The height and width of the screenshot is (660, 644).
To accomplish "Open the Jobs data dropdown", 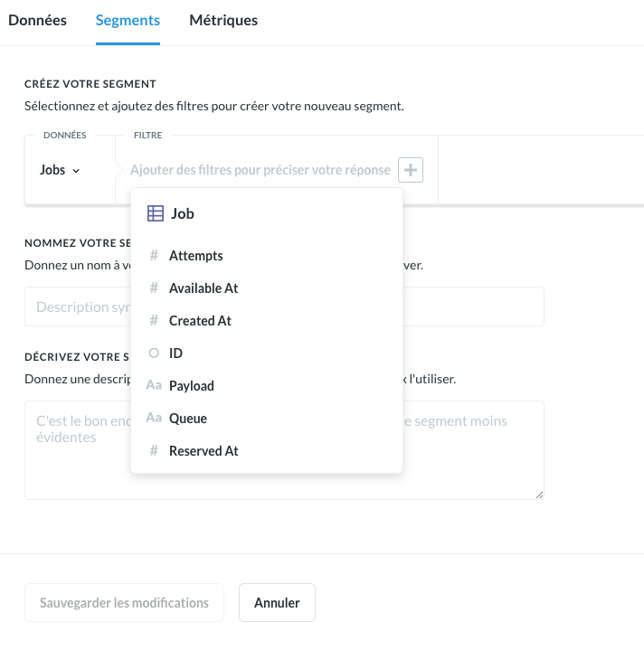I will 60,170.
